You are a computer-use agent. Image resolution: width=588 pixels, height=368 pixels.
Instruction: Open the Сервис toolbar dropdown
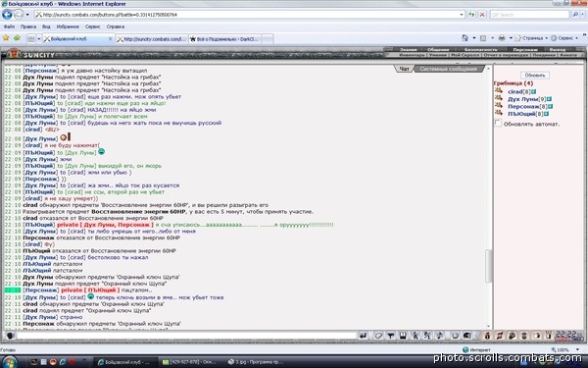564,38
